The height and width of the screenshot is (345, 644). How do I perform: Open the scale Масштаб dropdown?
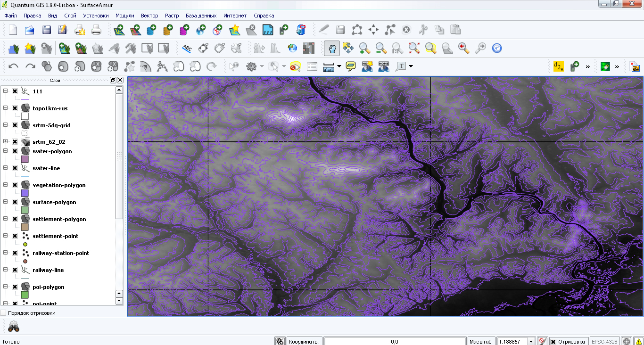coord(531,342)
